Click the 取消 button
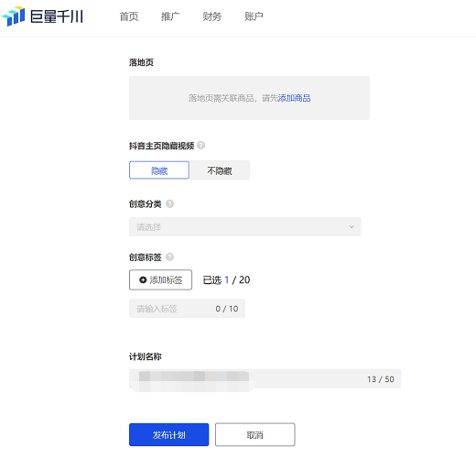This screenshot has height=459, width=476. 255,435
